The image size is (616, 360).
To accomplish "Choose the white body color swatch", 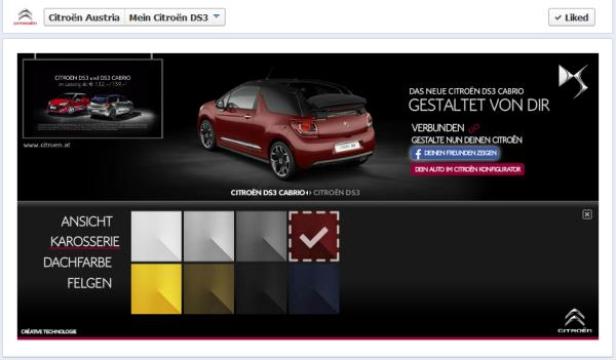I will [x=156, y=236].
